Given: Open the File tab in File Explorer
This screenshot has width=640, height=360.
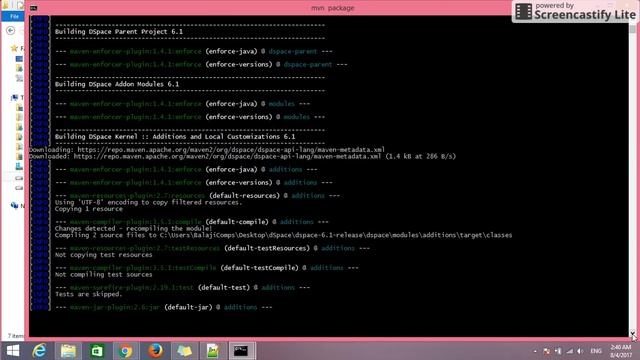Looking at the screenshot, I should coord(14,16).
